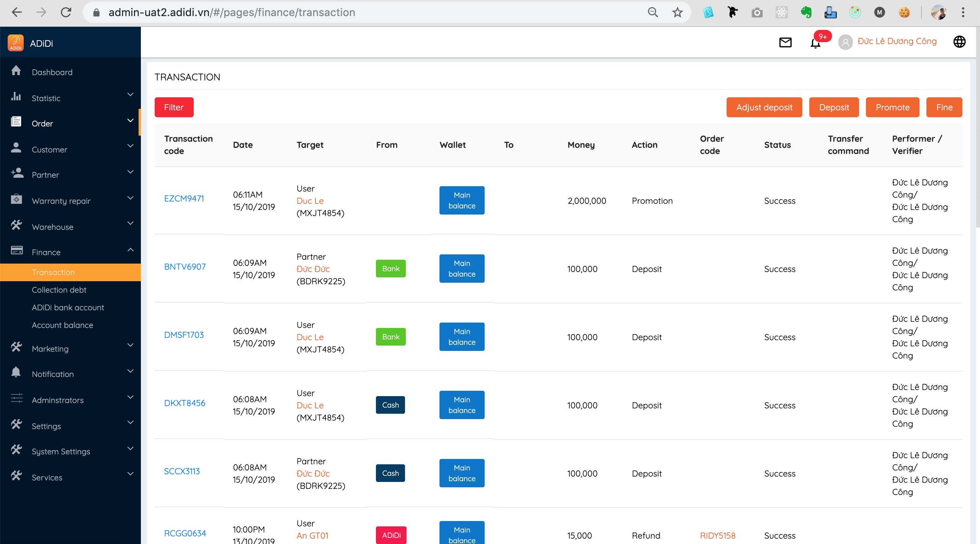Select Account balance in the Finance submenu
The image size is (980, 544).
click(62, 325)
